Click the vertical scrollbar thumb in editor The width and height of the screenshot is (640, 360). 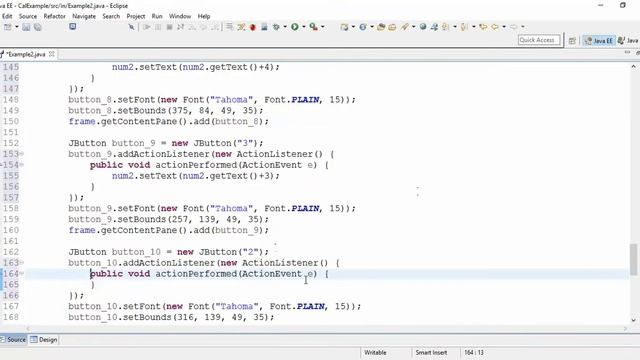(633, 260)
